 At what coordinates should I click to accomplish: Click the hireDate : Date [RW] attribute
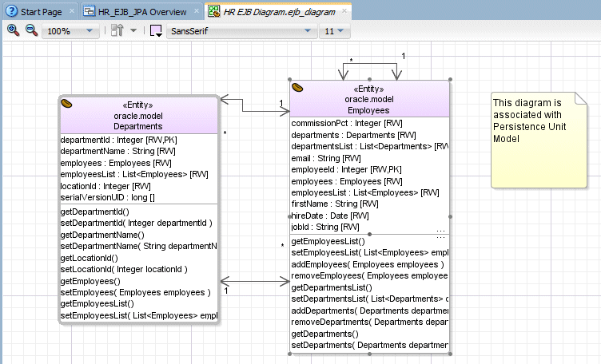tap(330, 216)
